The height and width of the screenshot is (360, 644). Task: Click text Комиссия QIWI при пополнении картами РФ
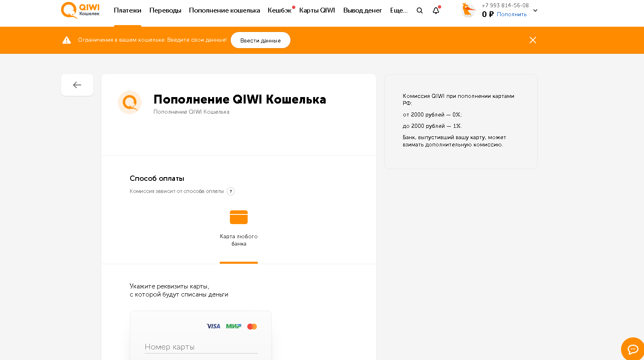[459, 100]
